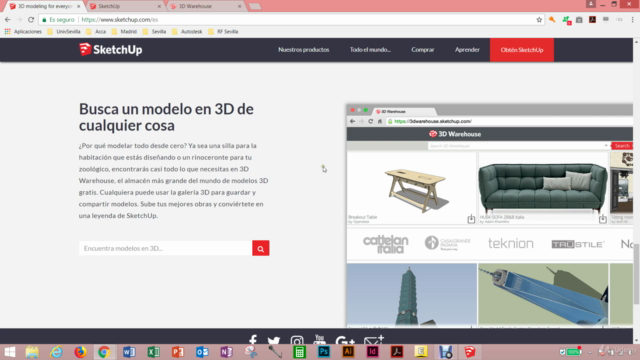Open Excel from the taskbar
The image size is (640, 360).
pos(153,352)
